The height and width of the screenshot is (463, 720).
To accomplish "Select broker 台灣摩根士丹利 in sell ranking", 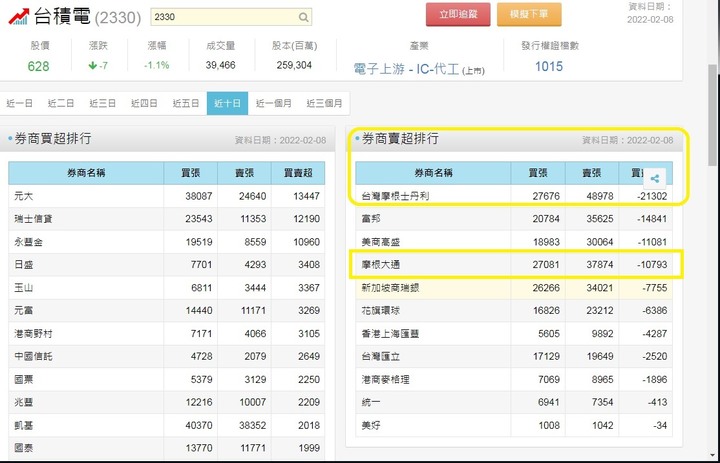I will click(x=395, y=196).
